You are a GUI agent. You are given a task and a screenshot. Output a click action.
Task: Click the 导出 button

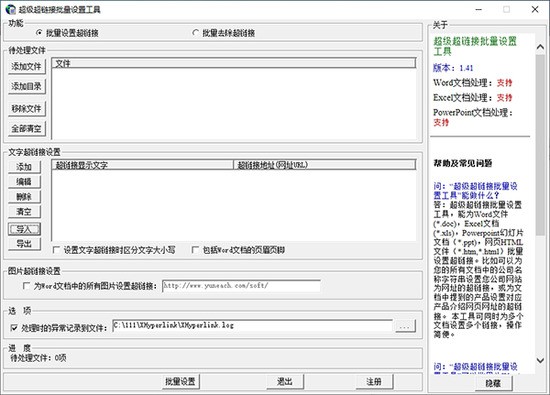24,244
